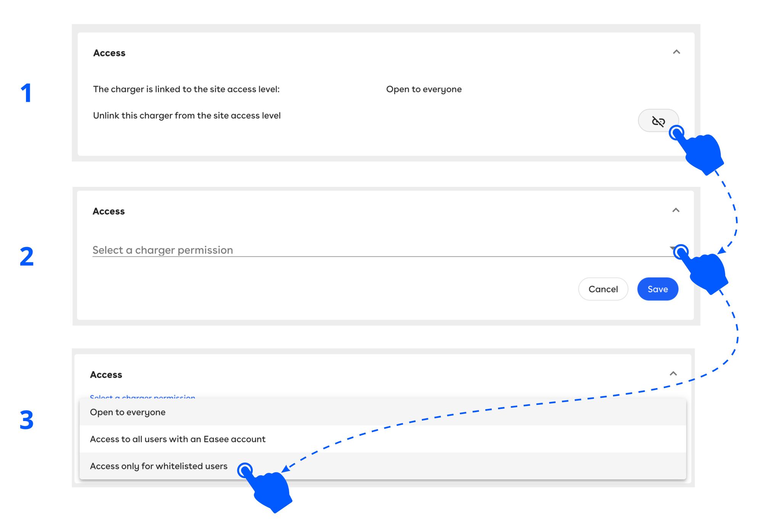Choose Access to all users with Easee account
This screenshot has width=763, height=532.
coord(383,439)
